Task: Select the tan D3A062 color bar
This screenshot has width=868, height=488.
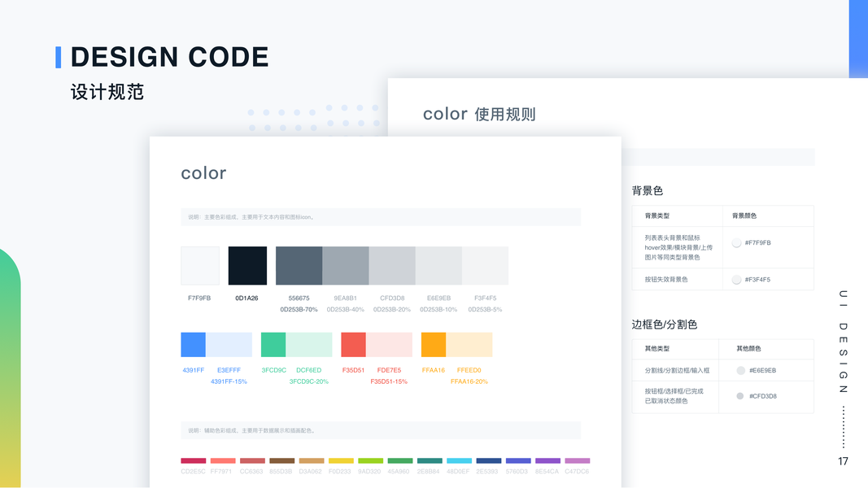Action: click(311, 460)
